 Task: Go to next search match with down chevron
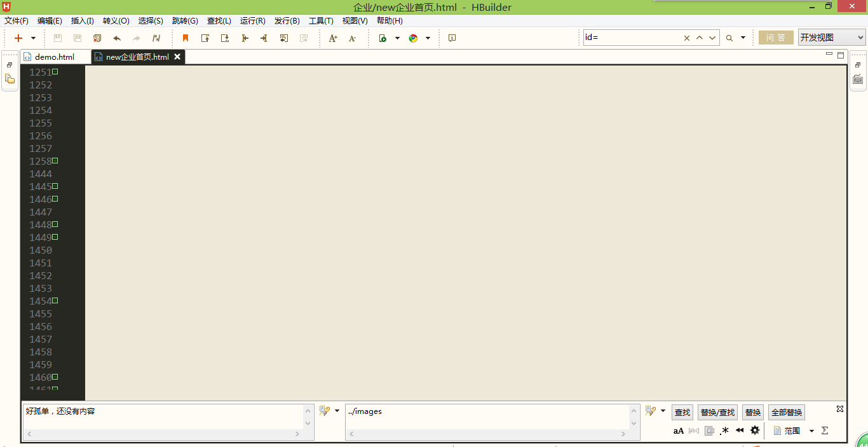[x=712, y=38]
